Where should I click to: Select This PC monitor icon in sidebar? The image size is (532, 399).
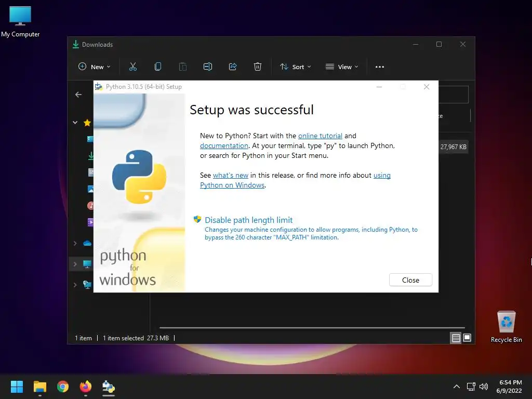pos(87,264)
